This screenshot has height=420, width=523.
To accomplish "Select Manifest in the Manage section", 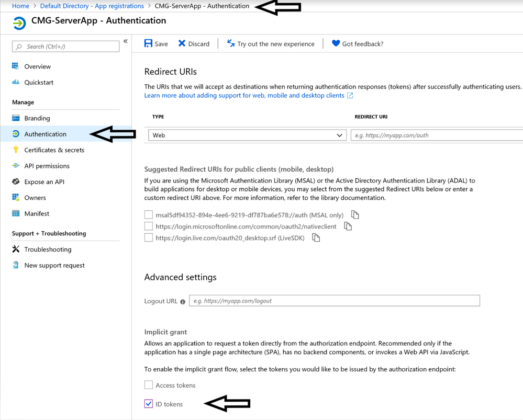I will pyautogui.click(x=37, y=214).
